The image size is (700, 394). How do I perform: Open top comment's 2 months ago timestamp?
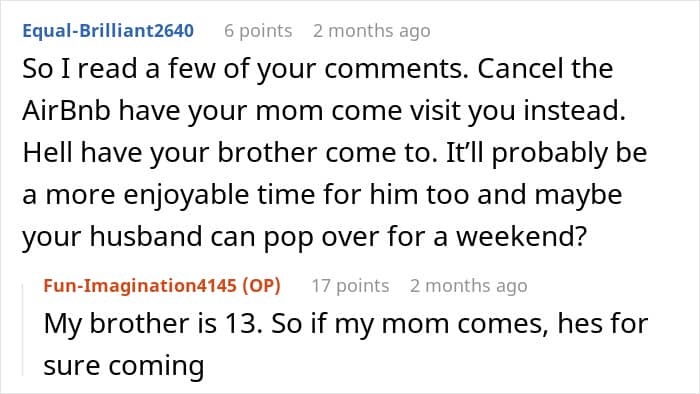[372, 31]
